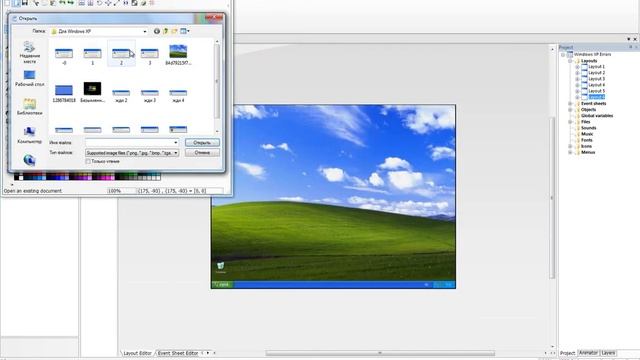Select Layout 4 in Project tree
The width and height of the screenshot is (640, 360).
pos(596,85)
